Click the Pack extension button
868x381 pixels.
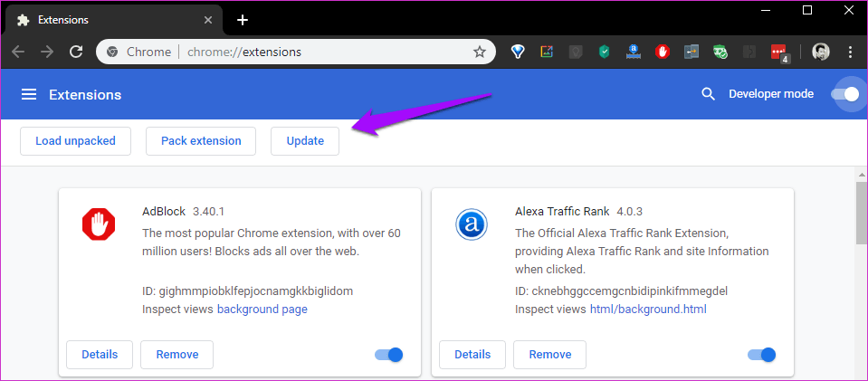tap(201, 141)
